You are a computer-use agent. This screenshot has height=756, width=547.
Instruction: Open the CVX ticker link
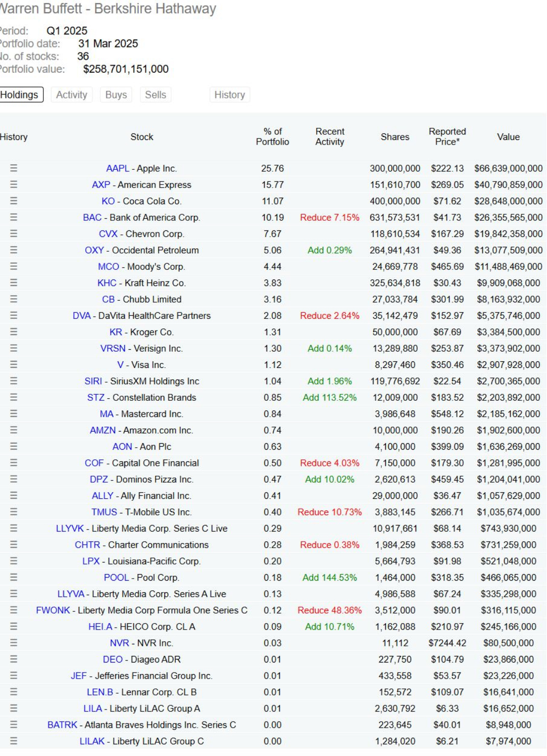[108, 233]
